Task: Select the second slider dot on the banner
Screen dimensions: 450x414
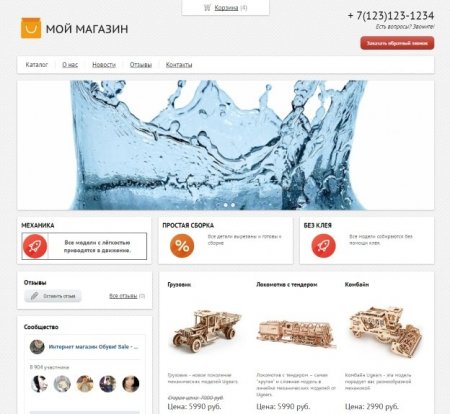Action: pos(226,205)
